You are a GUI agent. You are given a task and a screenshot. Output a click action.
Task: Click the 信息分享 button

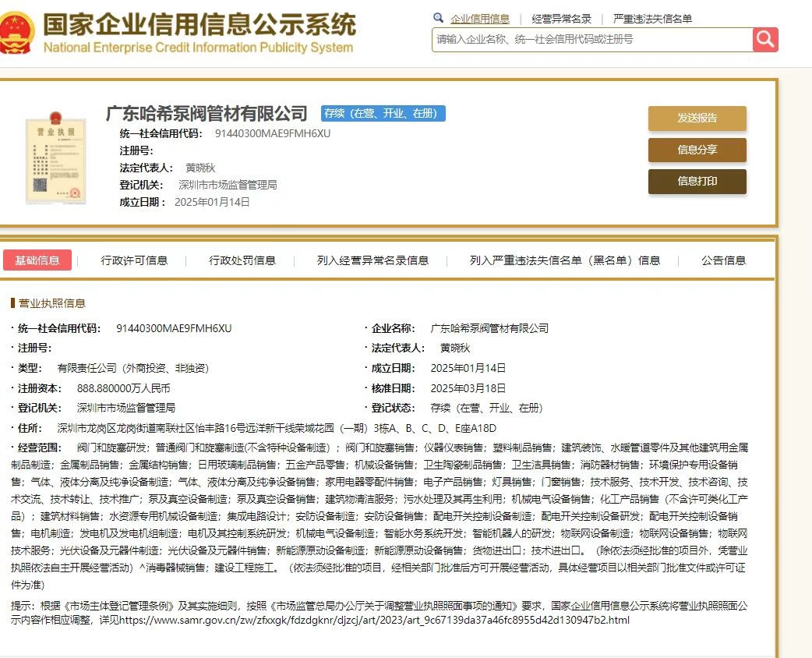(x=697, y=150)
